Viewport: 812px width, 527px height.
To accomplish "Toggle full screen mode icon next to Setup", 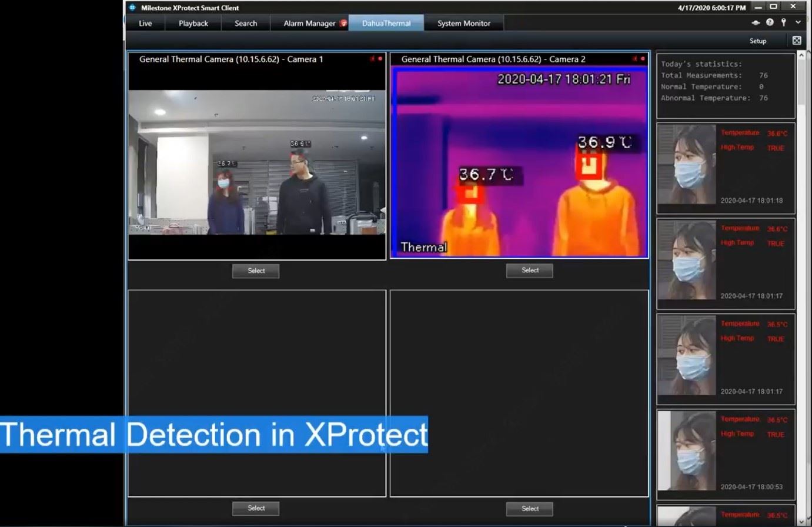I will (797, 41).
